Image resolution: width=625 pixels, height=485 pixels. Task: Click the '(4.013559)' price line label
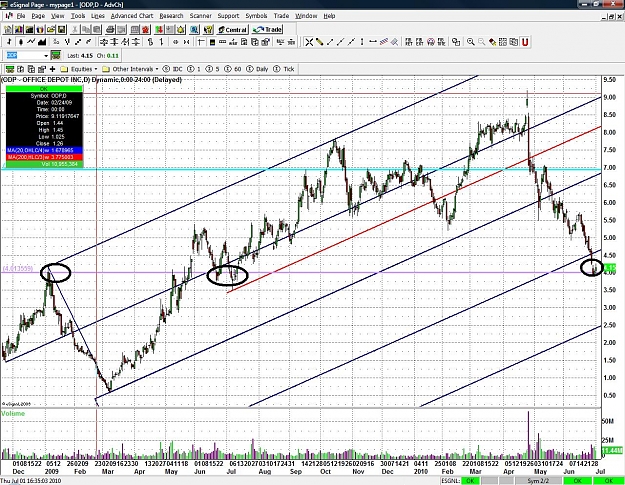point(18,269)
